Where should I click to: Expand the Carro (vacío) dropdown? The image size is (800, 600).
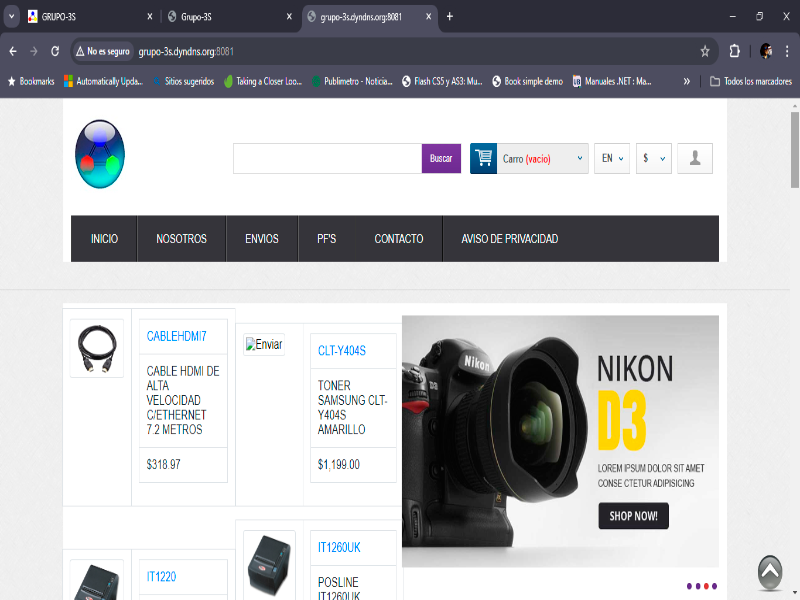pos(542,159)
